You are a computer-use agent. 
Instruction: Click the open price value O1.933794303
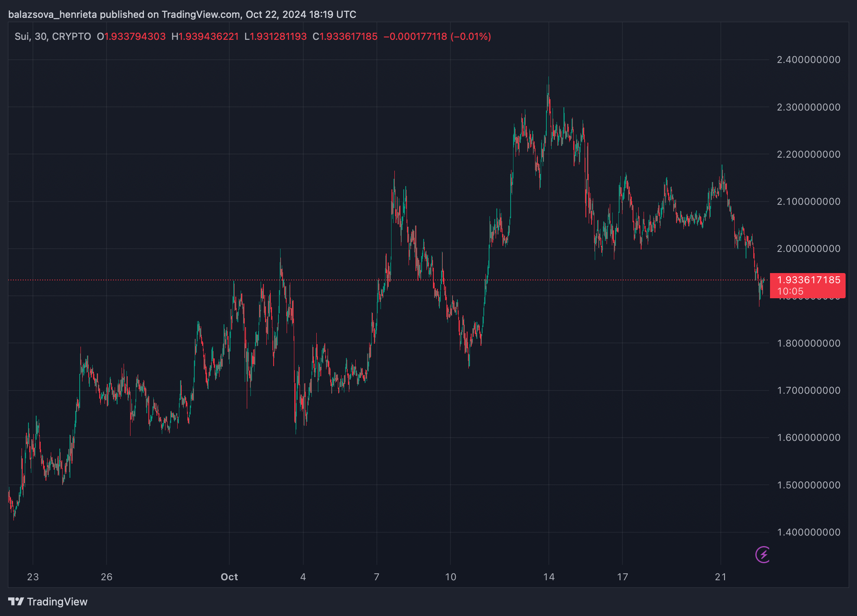pos(131,37)
